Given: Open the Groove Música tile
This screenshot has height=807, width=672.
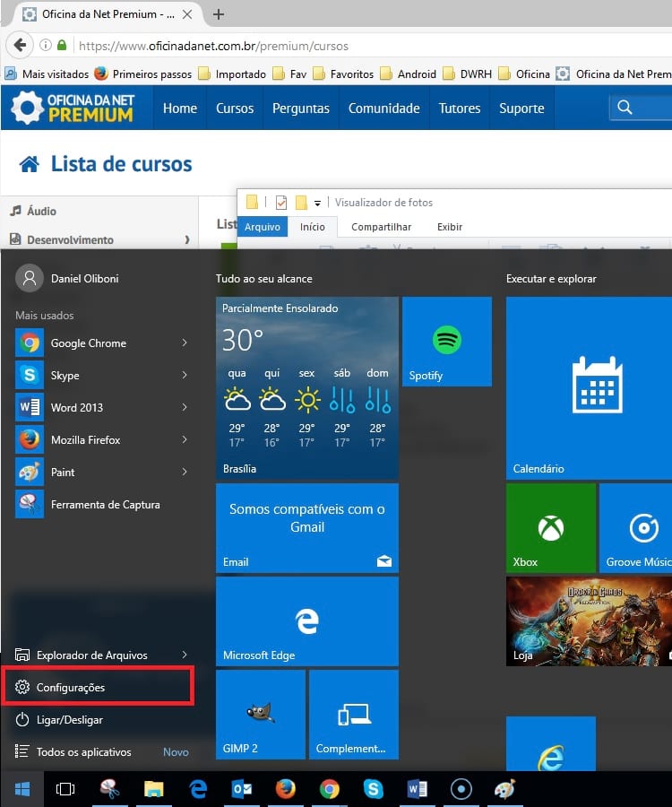Looking at the screenshot, I should pos(635,527).
